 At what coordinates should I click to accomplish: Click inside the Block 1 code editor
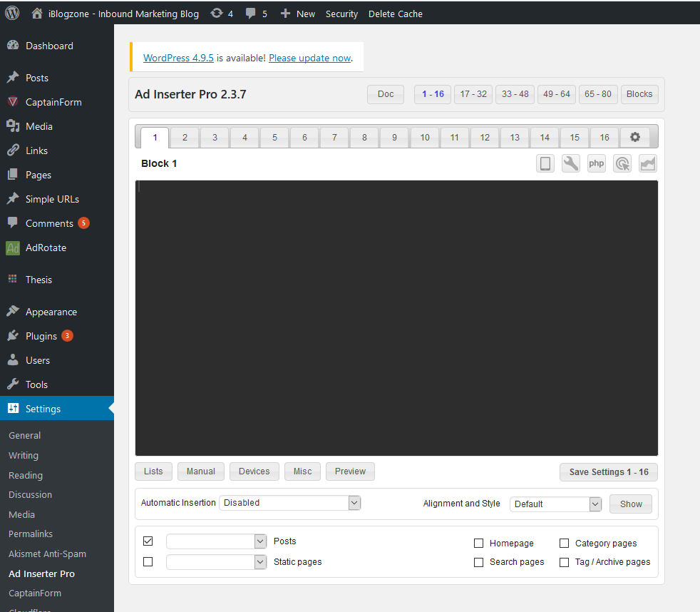tap(396, 318)
